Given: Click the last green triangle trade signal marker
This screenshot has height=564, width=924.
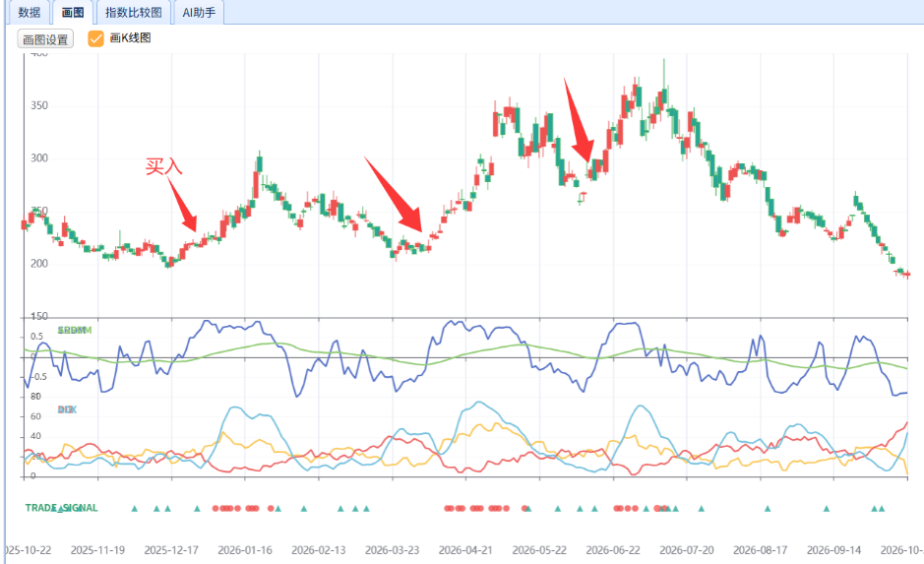Looking at the screenshot, I should click(882, 509).
